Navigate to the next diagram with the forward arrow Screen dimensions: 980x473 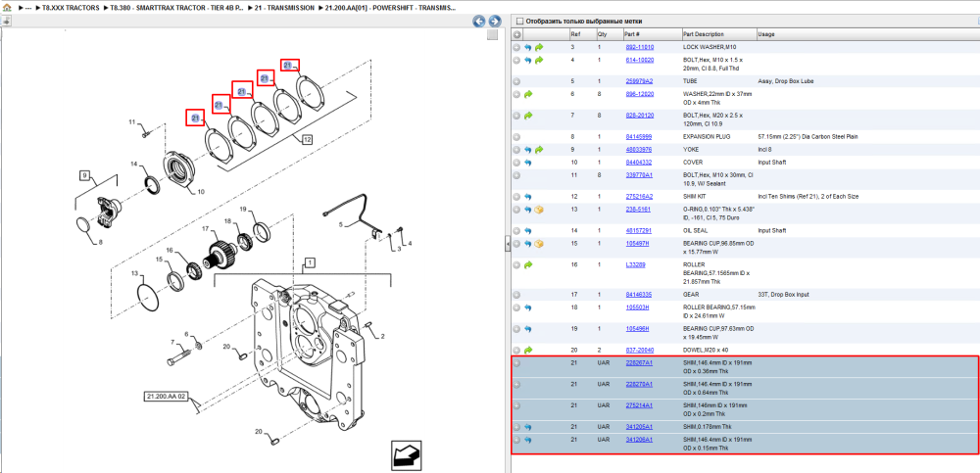pyautogui.click(x=494, y=22)
